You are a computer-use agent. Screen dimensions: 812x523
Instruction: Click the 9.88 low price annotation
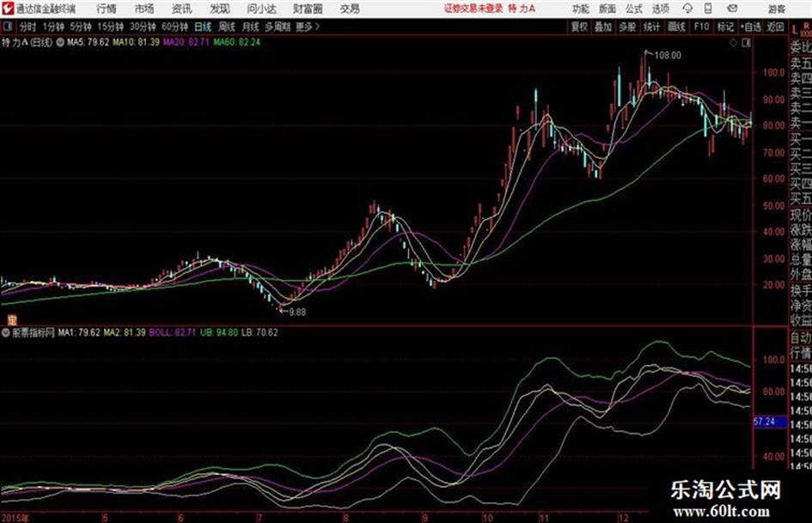(x=297, y=313)
